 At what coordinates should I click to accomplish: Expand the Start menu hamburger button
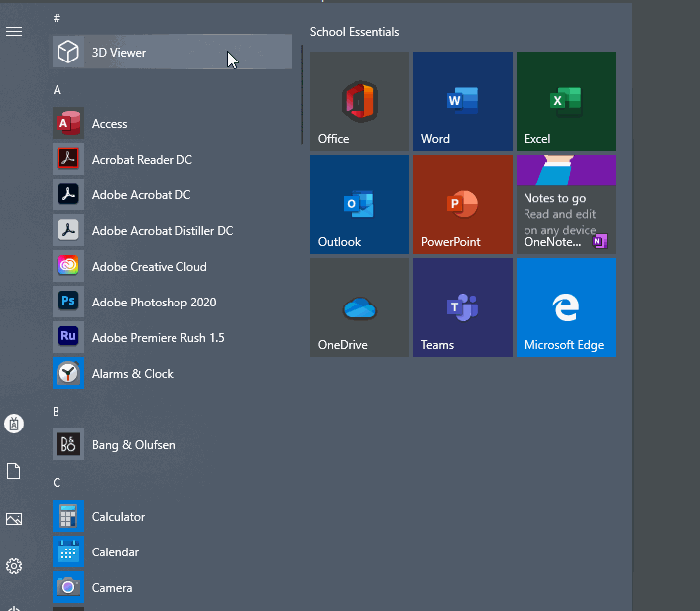pyautogui.click(x=14, y=31)
